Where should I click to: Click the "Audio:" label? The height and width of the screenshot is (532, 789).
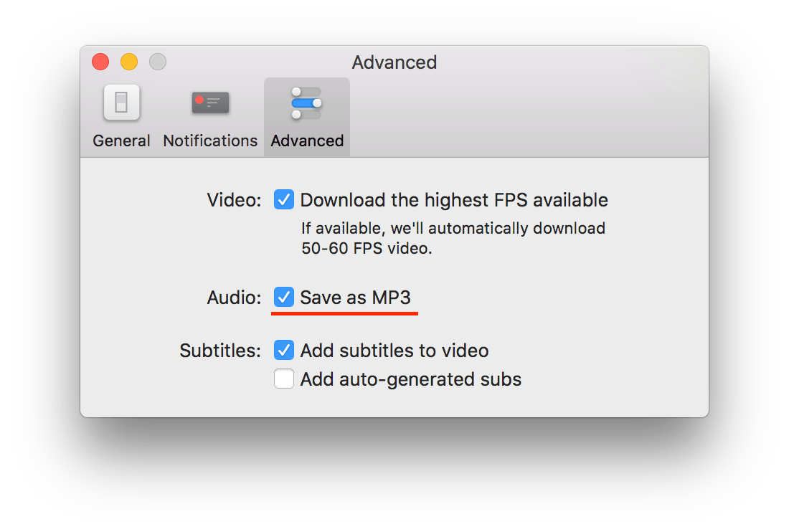[234, 298]
